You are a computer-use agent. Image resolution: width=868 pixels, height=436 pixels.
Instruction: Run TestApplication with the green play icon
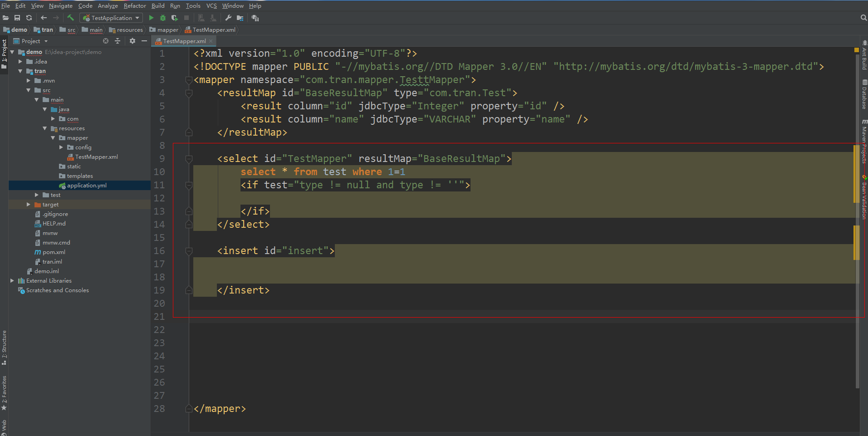click(x=151, y=18)
